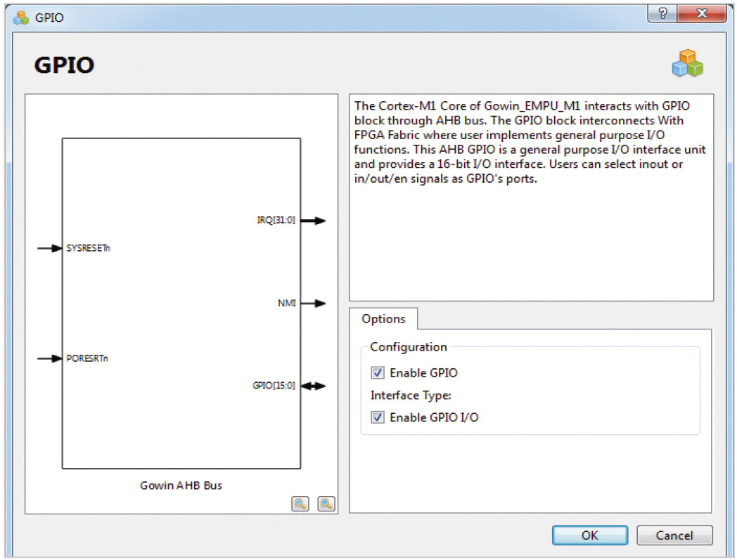The image size is (737, 560).
Task: Click the left magnifier zoom button
Action: pyautogui.click(x=300, y=503)
